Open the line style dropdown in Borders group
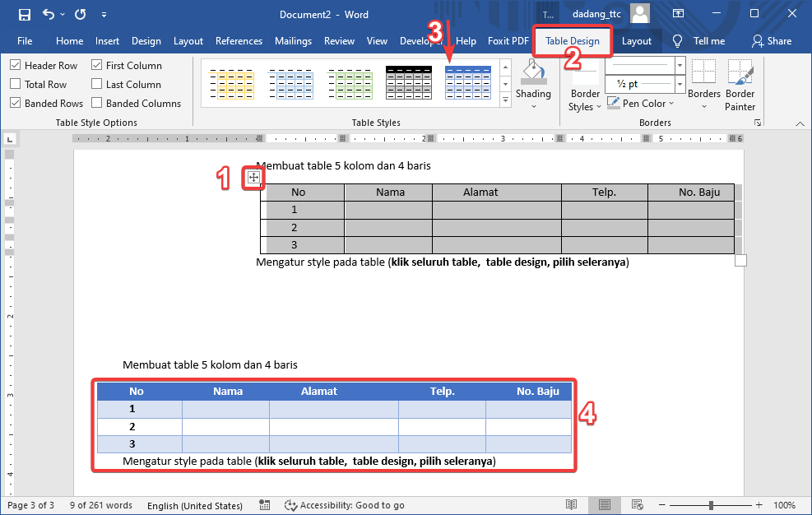 click(680, 66)
